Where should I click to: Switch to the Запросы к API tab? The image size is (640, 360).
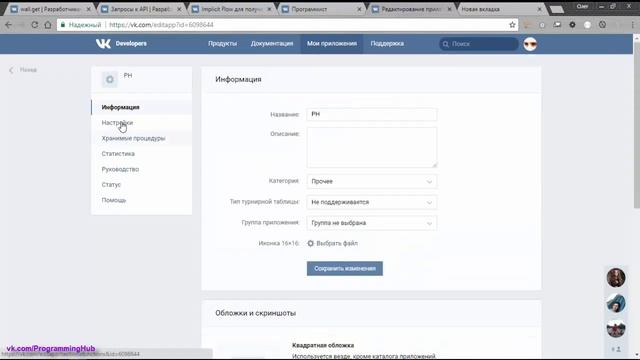click(x=141, y=9)
